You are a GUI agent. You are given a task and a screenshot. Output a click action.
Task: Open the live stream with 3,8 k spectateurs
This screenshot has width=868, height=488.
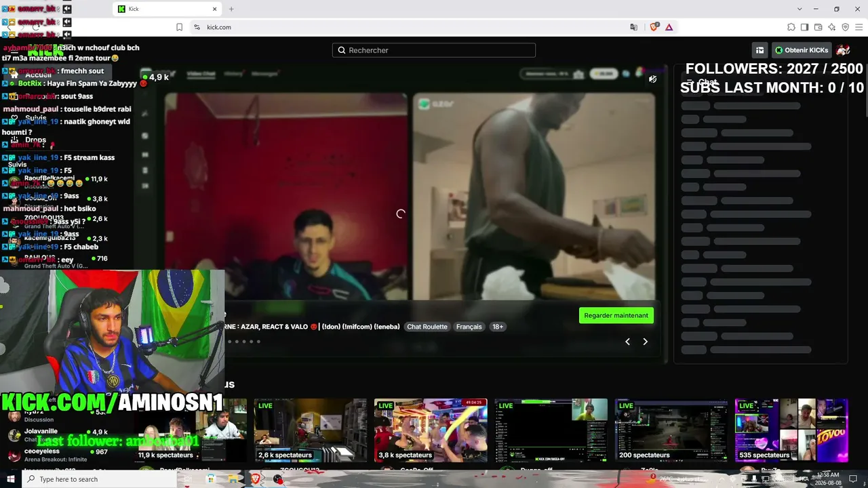point(431,430)
